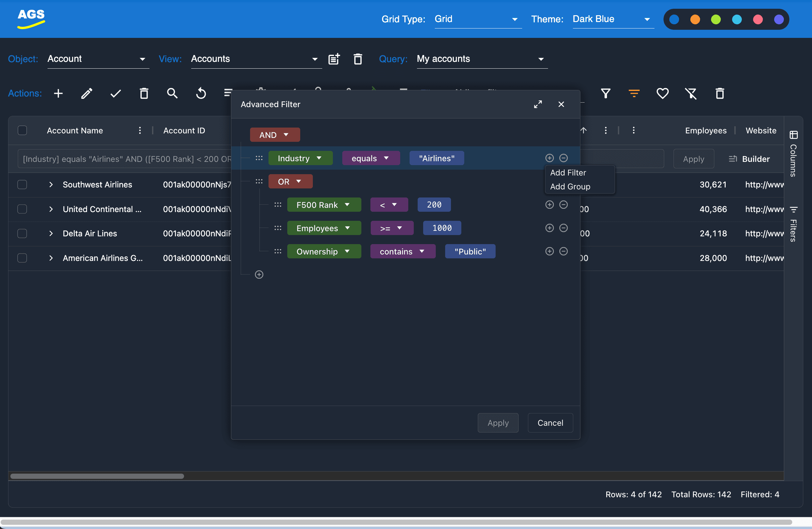Choose Add Filter from popup menu

tap(568, 173)
